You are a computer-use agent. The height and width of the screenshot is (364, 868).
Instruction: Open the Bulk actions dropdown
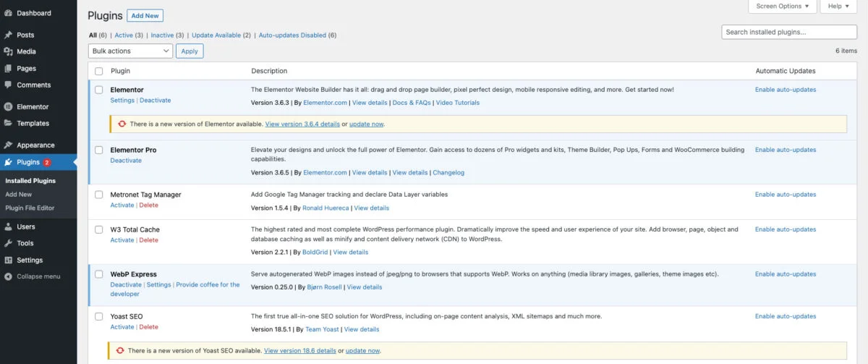pyautogui.click(x=130, y=51)
